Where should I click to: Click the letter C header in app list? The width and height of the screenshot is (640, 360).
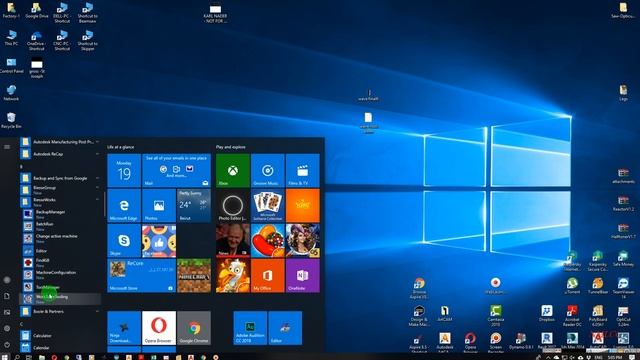tap(22, 324)
